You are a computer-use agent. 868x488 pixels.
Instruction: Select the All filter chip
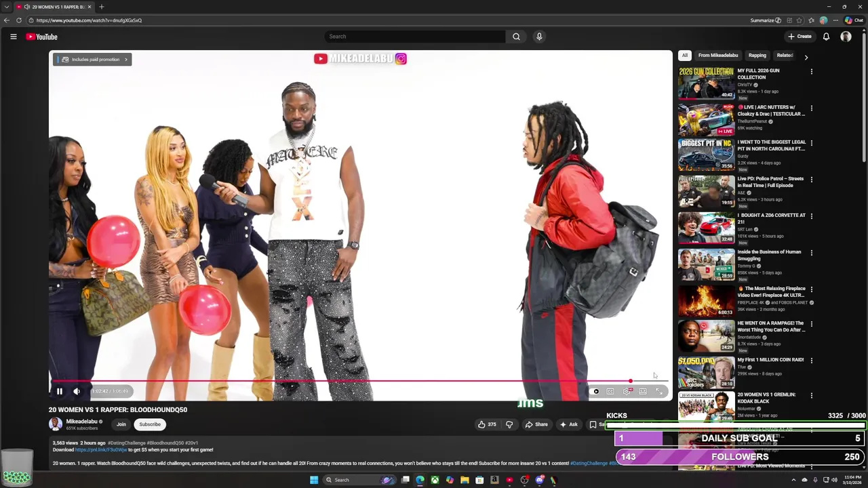(685, 56)
